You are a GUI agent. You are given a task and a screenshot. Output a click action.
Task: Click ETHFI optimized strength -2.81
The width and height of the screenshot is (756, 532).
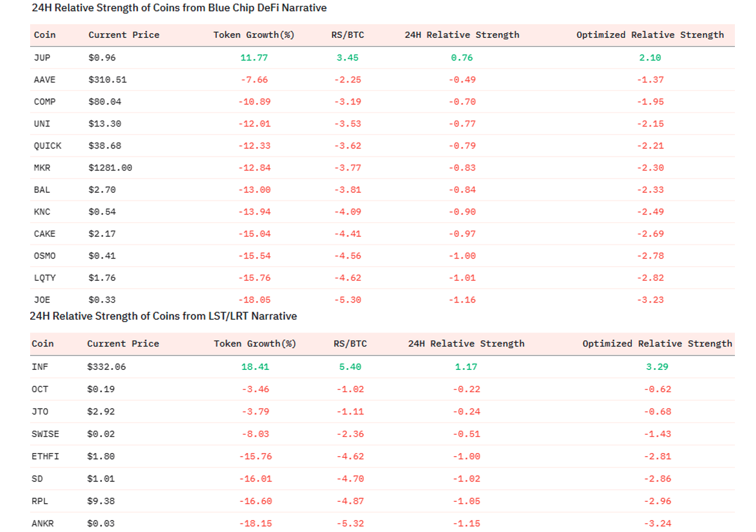click(x=657, y=456)
